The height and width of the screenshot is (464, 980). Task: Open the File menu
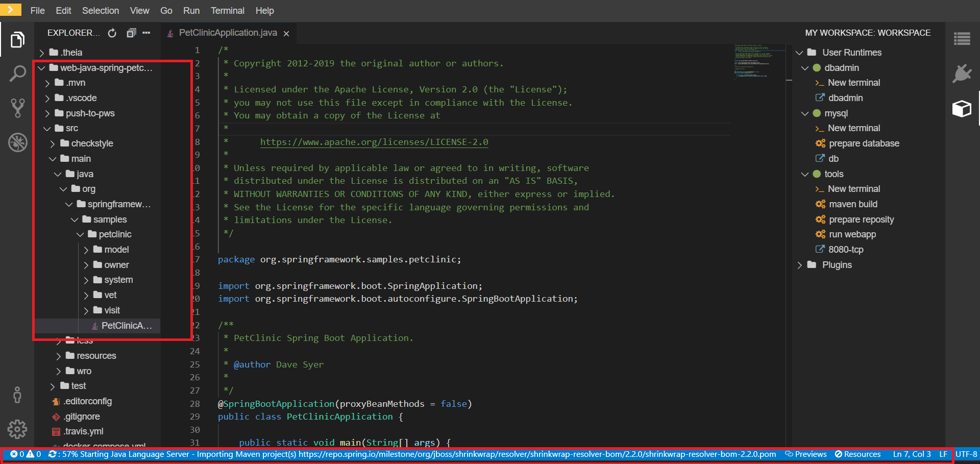point(38,11)
